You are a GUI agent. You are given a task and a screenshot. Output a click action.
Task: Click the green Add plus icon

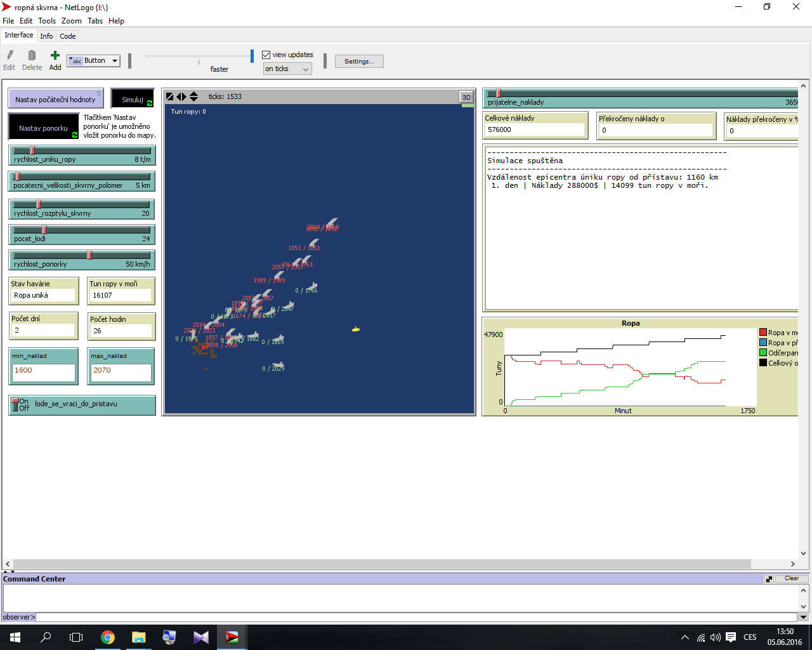[x=55, y=56]
